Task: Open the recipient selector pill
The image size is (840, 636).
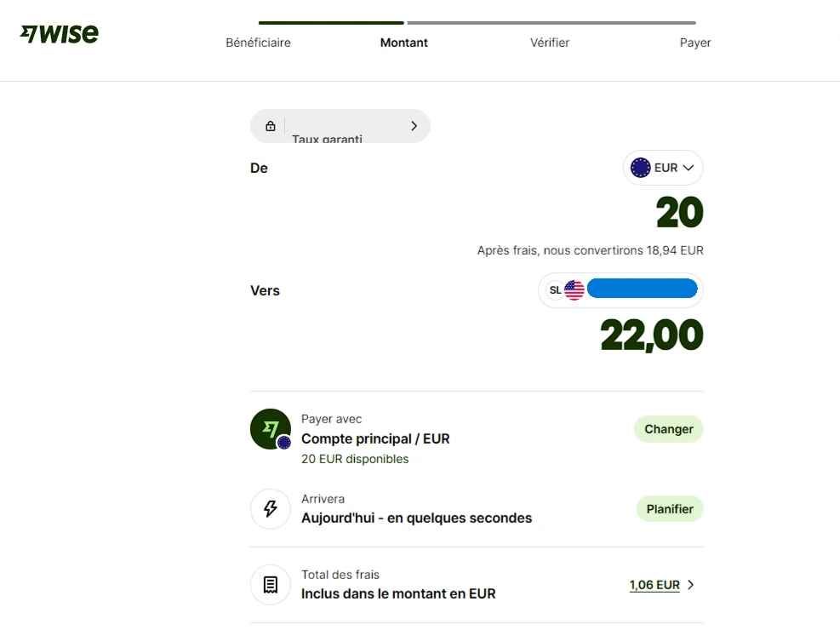Action: coord(620,290)
